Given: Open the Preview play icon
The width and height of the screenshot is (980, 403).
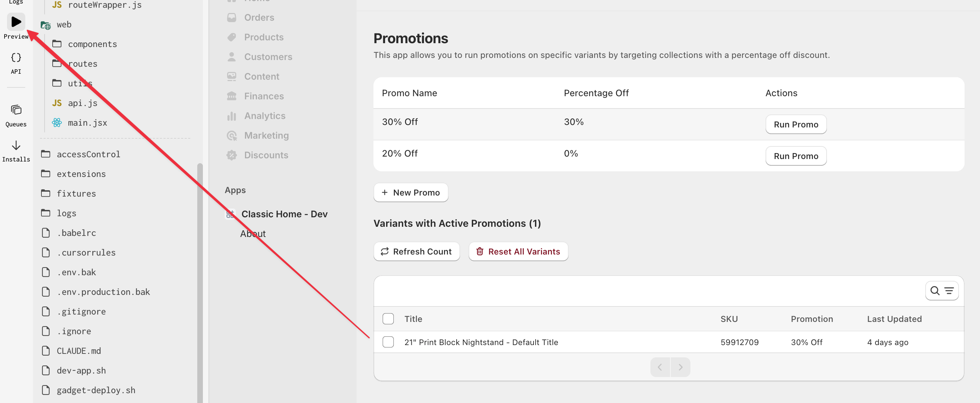Looking at the screenshot, I should point(16,22).
